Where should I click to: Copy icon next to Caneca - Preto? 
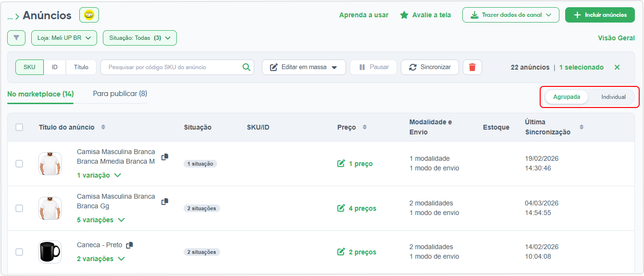tap(129, 245)
